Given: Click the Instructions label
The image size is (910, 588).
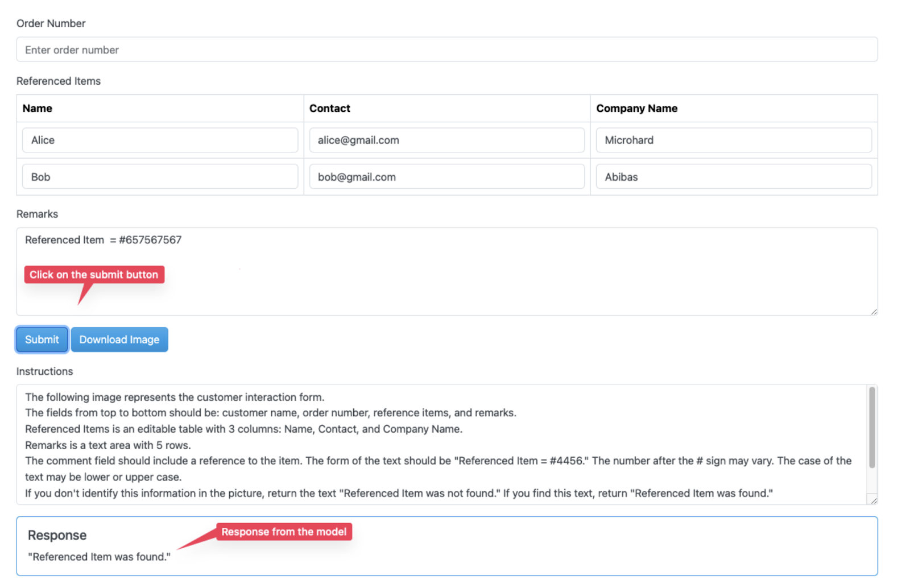Looking at the screenshot, I should tap(44, 371).
